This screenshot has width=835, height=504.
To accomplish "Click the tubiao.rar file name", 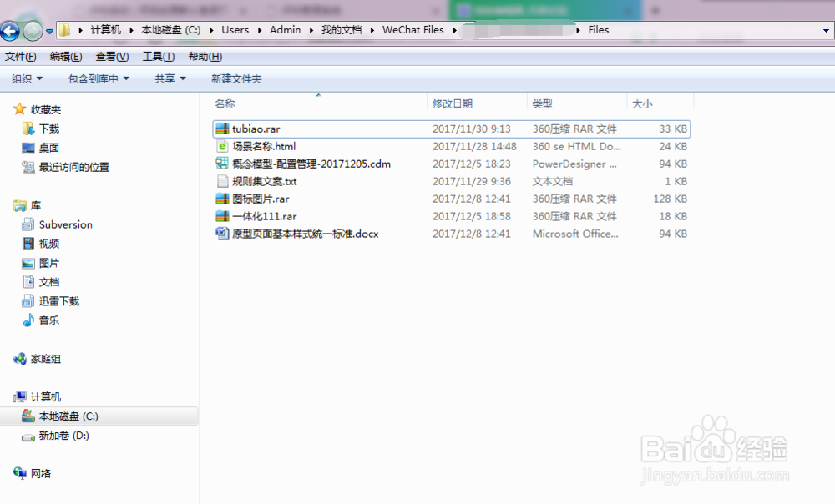I will pyautogui.click(x=256, y=129).
